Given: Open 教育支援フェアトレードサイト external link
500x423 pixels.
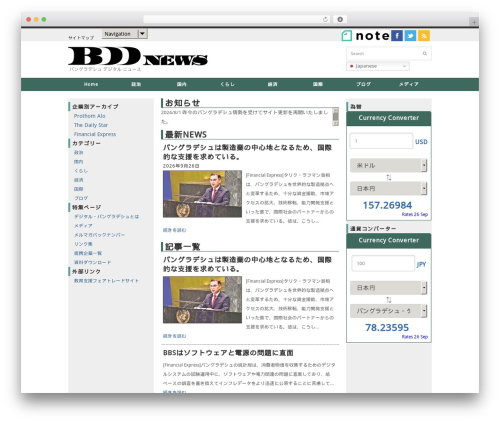Looking at the screenshot, I should click(x=106, y=281).
